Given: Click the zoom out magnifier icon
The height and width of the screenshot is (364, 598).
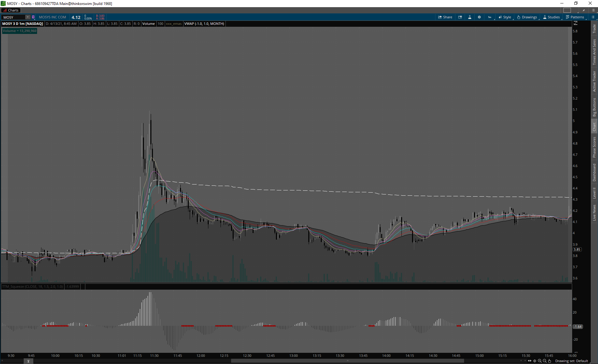Looking at the screenshot, I should 545,361.
